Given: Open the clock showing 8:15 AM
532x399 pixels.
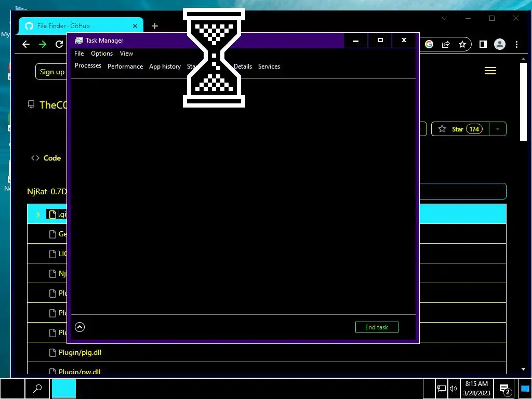Looking at the screenshot, I should coord(477,389).
